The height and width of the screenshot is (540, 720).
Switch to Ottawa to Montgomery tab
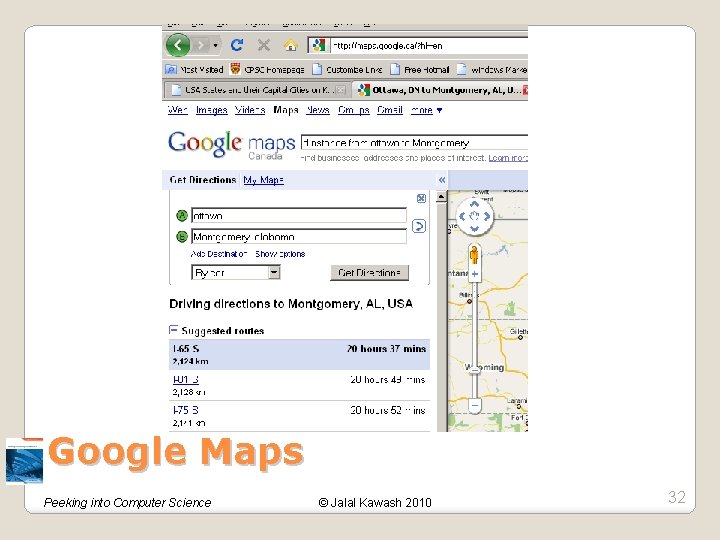(441, 90)
